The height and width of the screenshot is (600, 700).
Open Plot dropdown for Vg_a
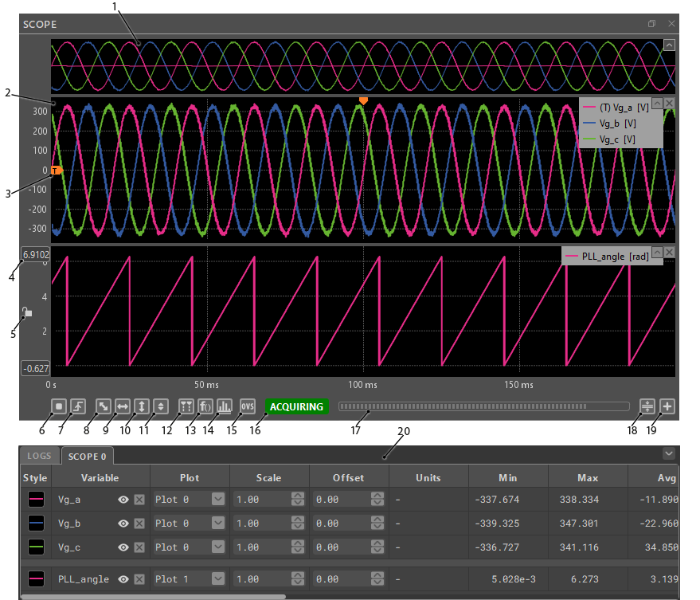point(217,500)
